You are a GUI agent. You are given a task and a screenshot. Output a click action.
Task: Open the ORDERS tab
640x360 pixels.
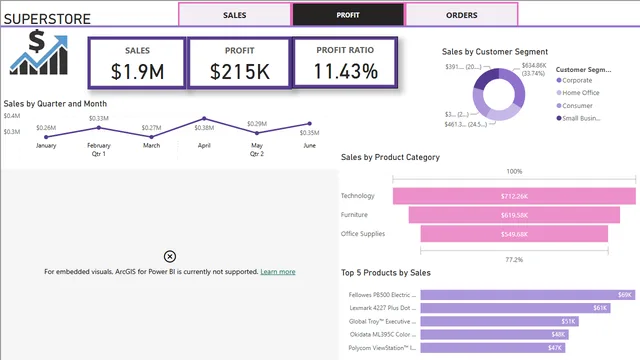(462, 15)
